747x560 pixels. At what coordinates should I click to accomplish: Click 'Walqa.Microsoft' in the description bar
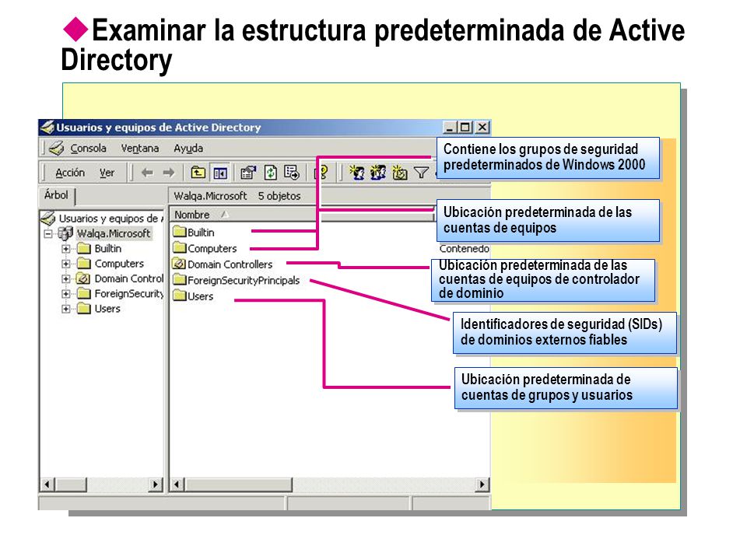210,196
